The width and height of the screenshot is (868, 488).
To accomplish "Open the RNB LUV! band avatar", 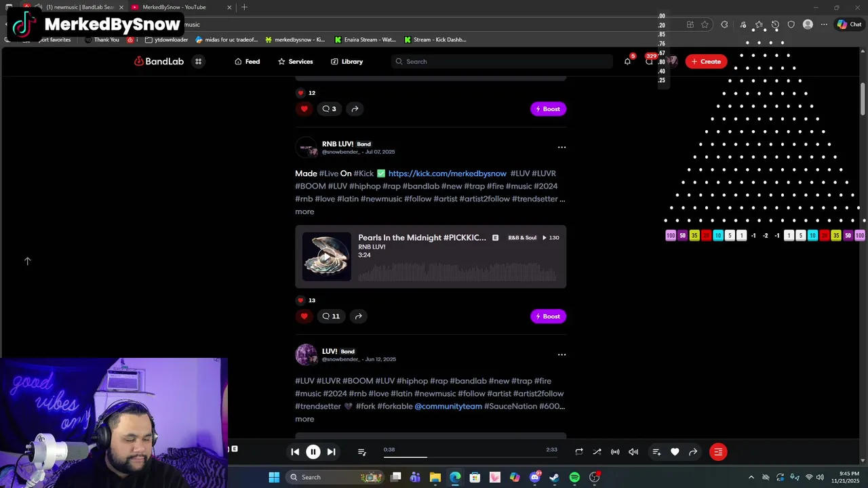I will [x=307, y=147].
